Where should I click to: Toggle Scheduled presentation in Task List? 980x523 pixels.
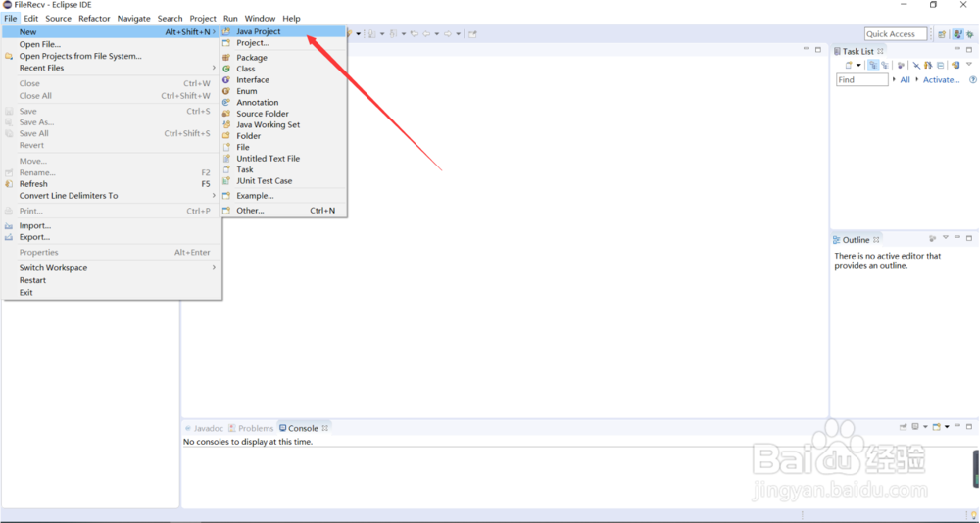[x=885, y=65]
